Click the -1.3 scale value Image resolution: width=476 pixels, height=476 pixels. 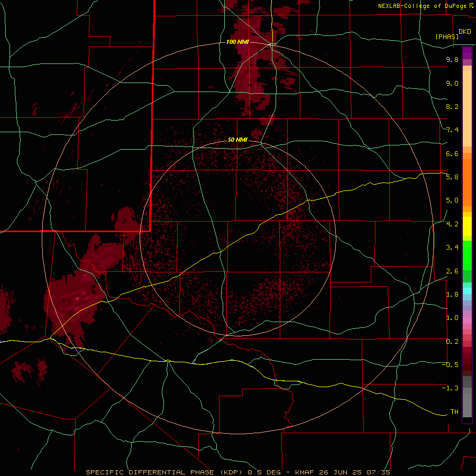pos(450,388)
